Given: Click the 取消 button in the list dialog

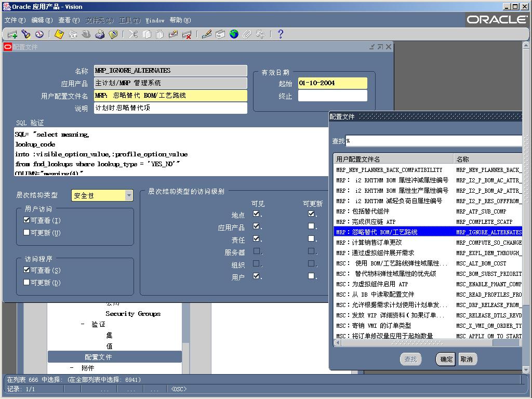Looking at the screenshot, I should point(468,360).
